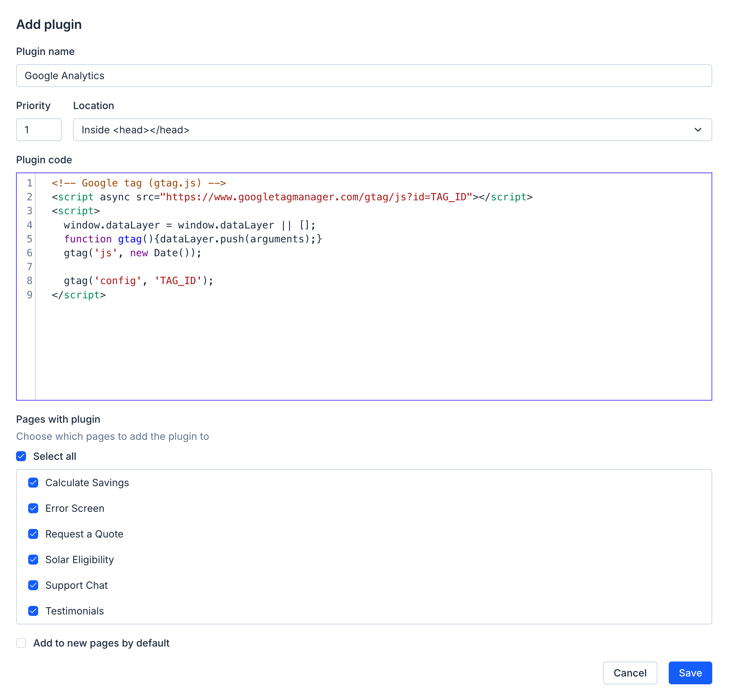The width and height of the screenshot is (729, 700).
Task: Click the Location dropdown chevron arrow
Action: pyautogui.click(x=697, y=130)
